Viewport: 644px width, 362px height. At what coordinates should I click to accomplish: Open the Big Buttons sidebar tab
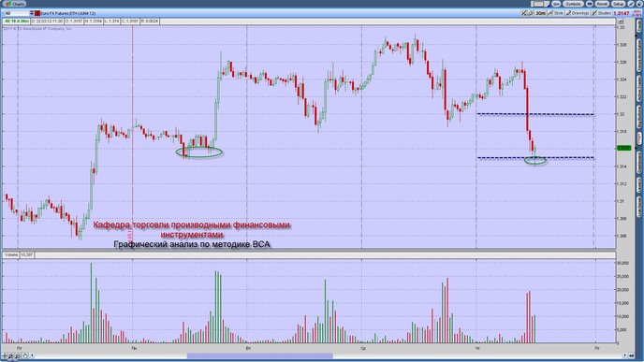pos(639,117)
